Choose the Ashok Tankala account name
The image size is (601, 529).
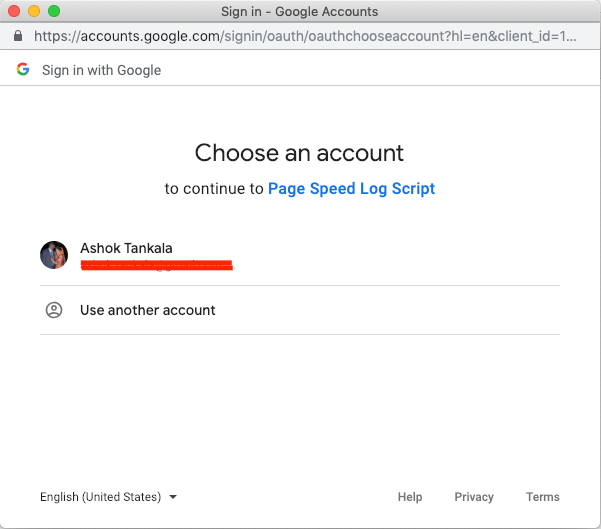click(126, 248)
